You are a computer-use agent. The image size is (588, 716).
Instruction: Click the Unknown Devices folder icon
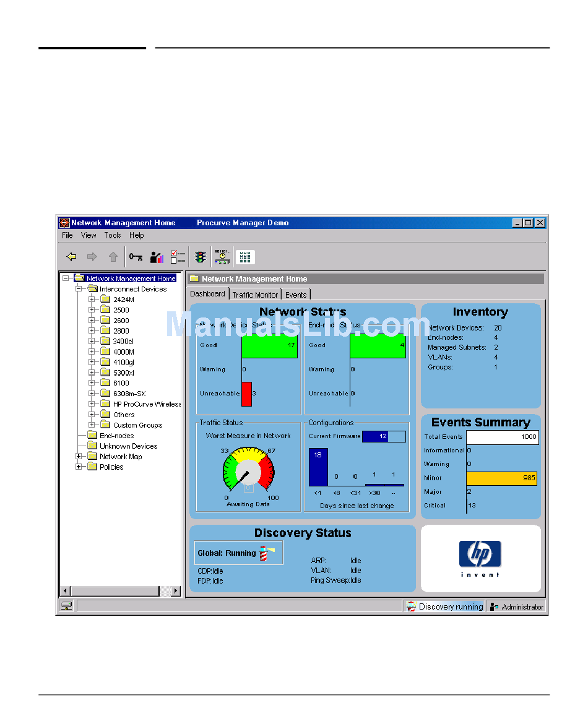point(92,446)
